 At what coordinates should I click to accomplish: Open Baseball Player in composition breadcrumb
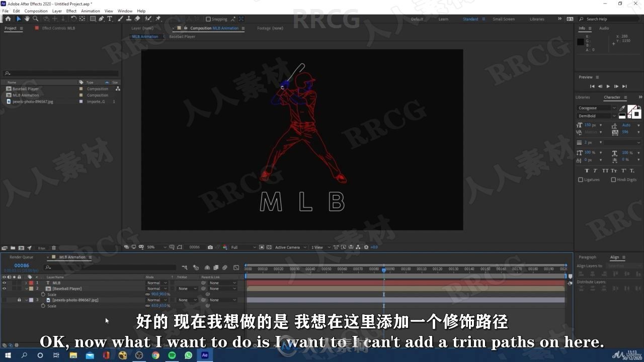[x=182, y=37]
